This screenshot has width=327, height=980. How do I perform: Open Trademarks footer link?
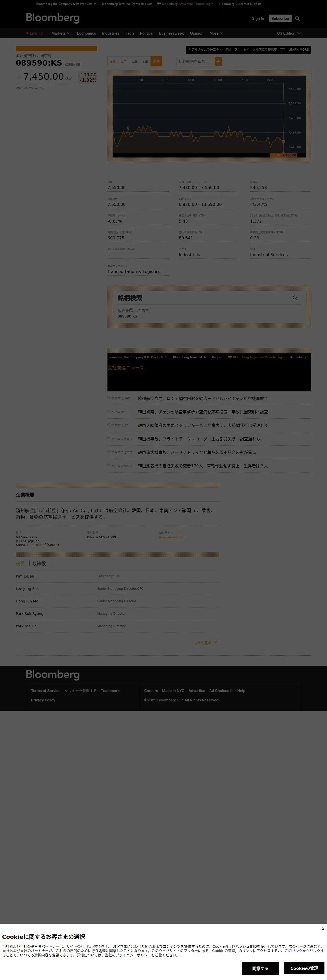[x=111, y=690]
